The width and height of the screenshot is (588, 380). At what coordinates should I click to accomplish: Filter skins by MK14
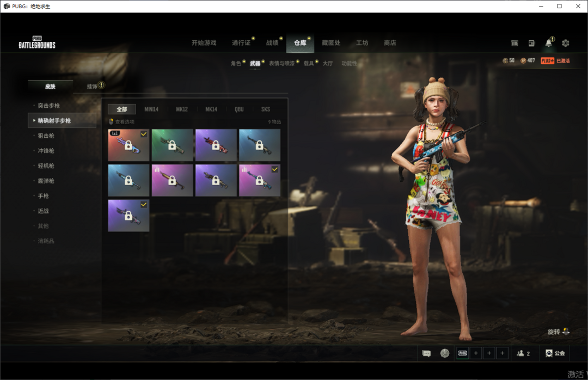(x=211, y=109)
